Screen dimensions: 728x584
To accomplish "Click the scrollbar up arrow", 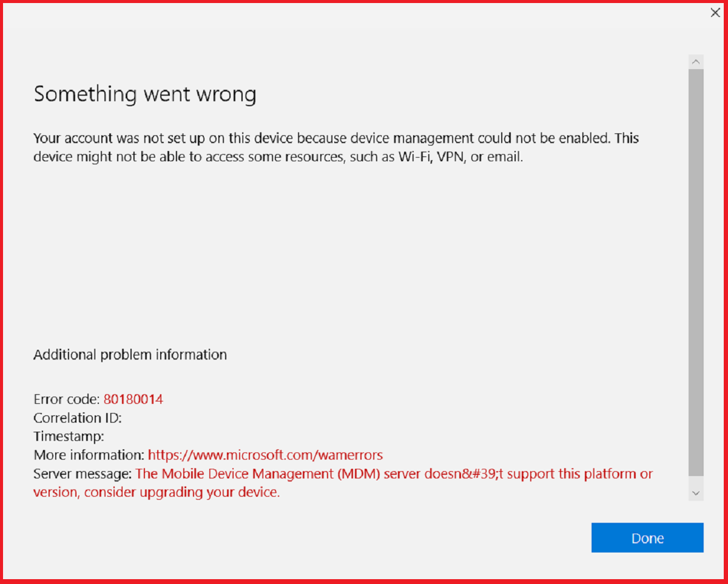I will 696,61.
